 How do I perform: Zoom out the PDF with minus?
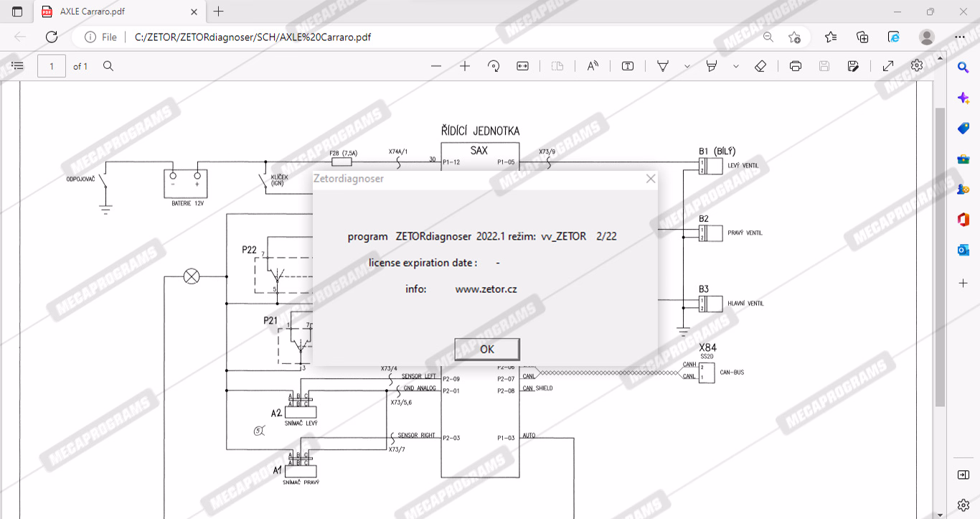click(436, 66)
